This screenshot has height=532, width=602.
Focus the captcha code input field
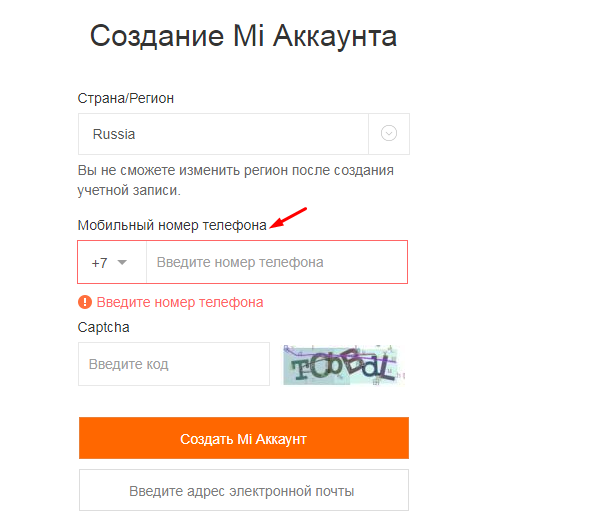(173, 365)
